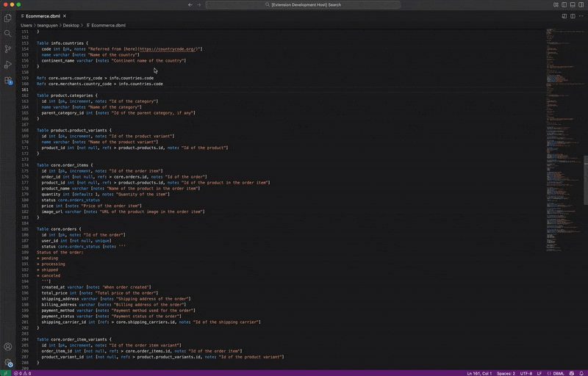588x376 pixels.
Task: Click 'core.orders_status' on line 180
Action: coord(79,200)
